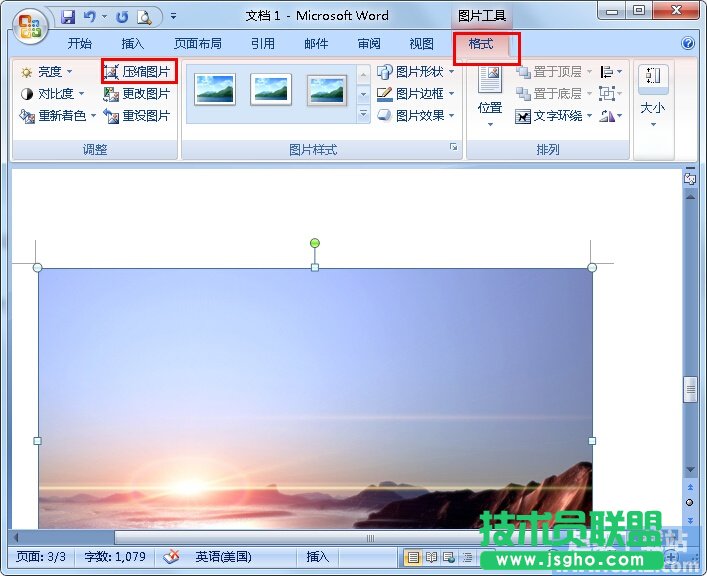This screenshot has width=707, height=576.
Task: Open Word help question mark
Action: (688, 43)
